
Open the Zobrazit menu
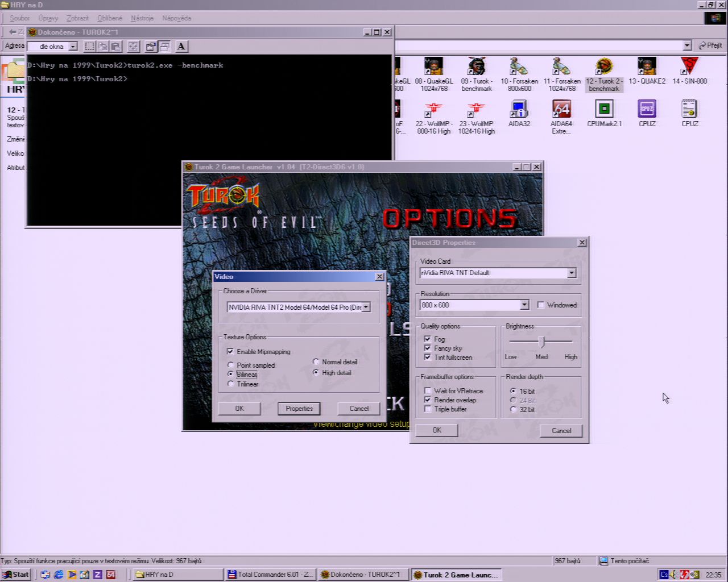pos(77,18)
